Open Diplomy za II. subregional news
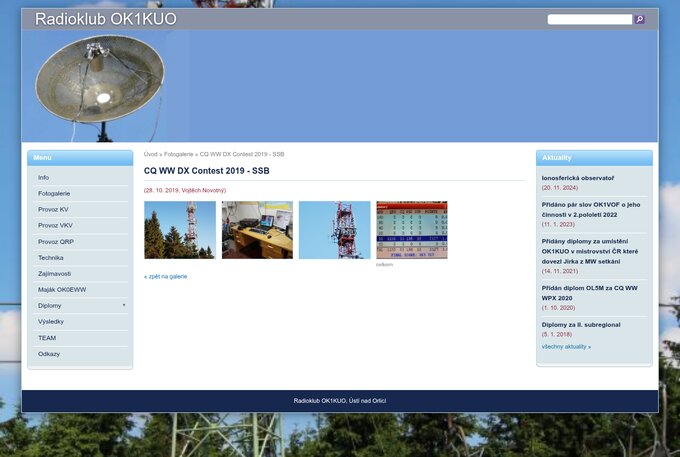Screen dimensions: 680x457 point(581,325)
